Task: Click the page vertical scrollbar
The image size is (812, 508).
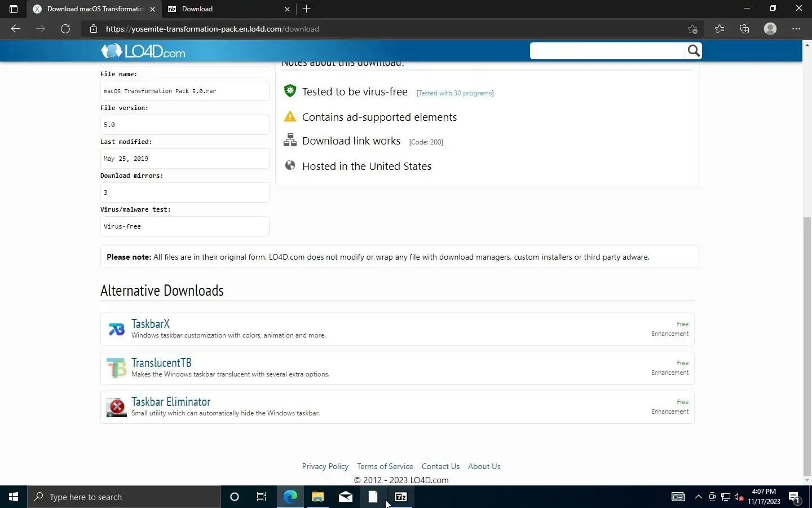Action: (x=807, y=347)
